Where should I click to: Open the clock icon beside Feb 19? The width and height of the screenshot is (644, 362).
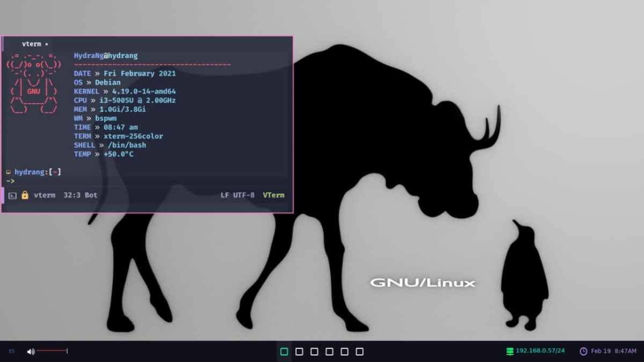(x=583, y=351)
